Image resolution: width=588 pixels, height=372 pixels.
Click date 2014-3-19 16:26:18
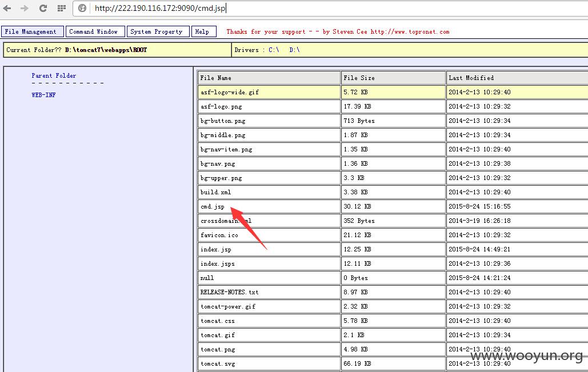point(479,221)
